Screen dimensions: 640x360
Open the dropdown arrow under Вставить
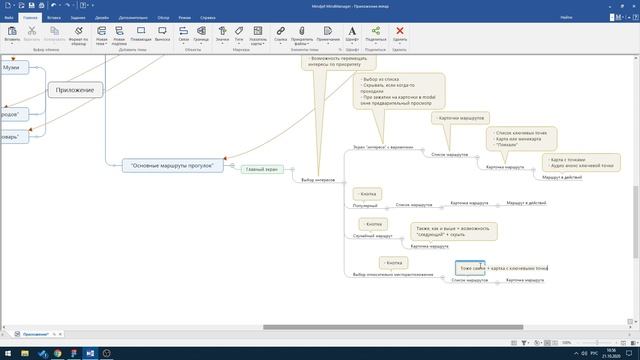coord(12,44)
